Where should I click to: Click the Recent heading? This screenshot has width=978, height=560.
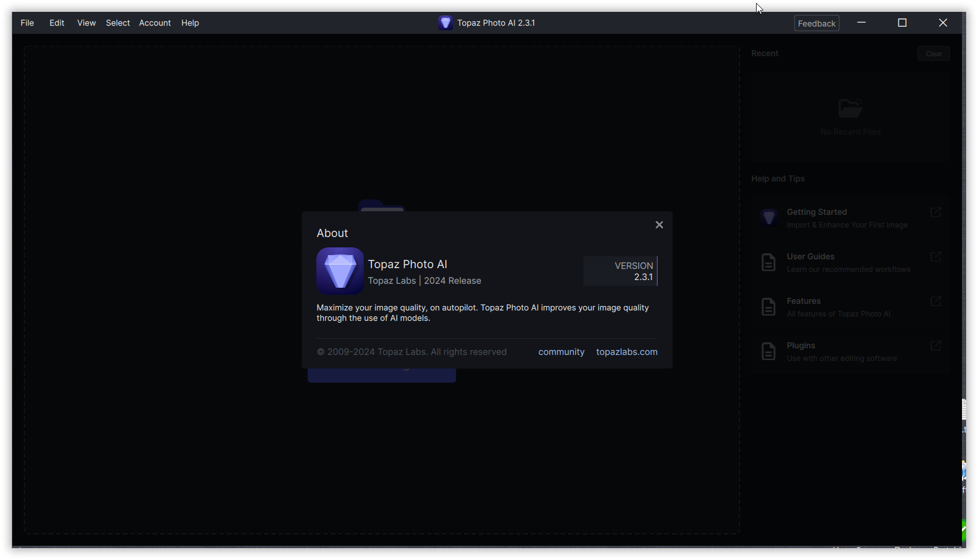[765, 53]
